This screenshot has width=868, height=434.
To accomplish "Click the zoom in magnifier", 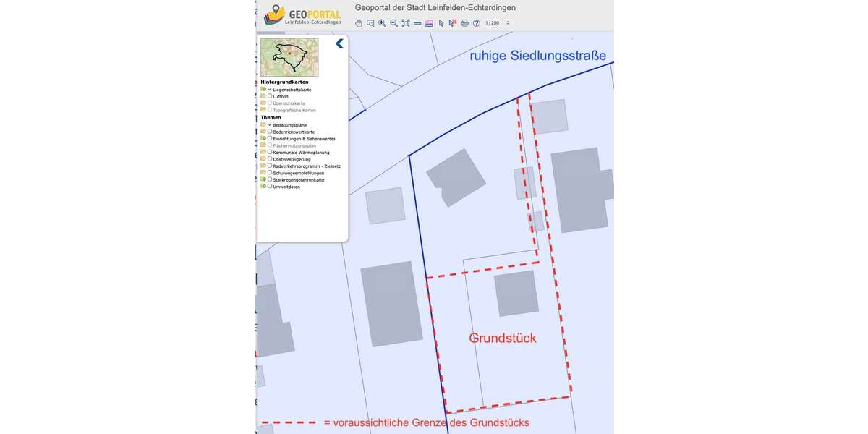I will 382,23.
